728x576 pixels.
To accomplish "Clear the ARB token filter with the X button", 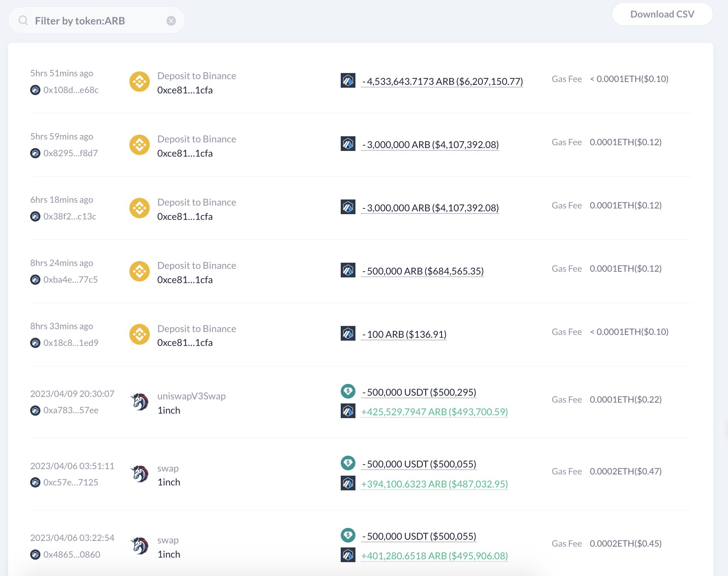I will pos(171,21).
